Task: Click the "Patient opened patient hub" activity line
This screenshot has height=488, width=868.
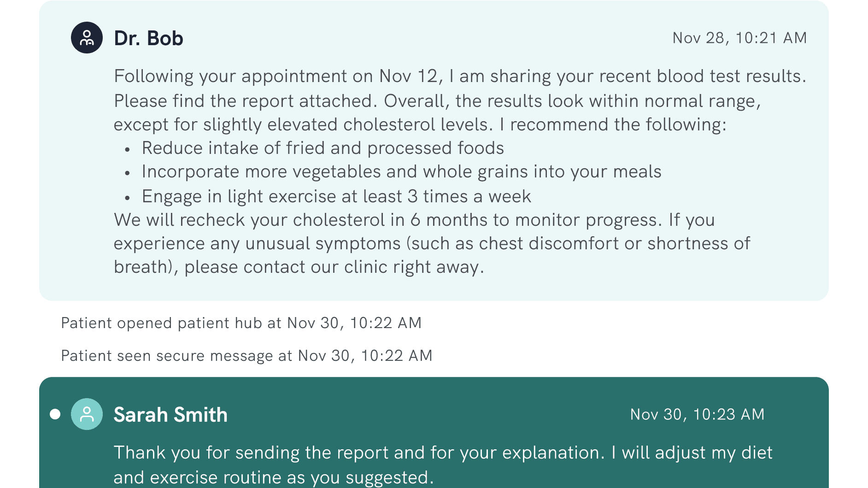Action: [241, 323]
